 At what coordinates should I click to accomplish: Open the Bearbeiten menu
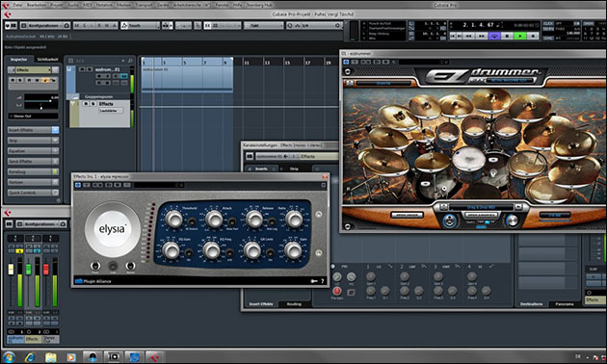(37, 5)
